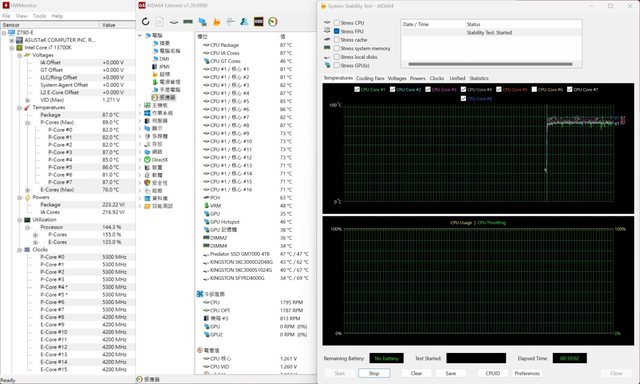Enable Stress system memory checkbox

pos(336,48)
